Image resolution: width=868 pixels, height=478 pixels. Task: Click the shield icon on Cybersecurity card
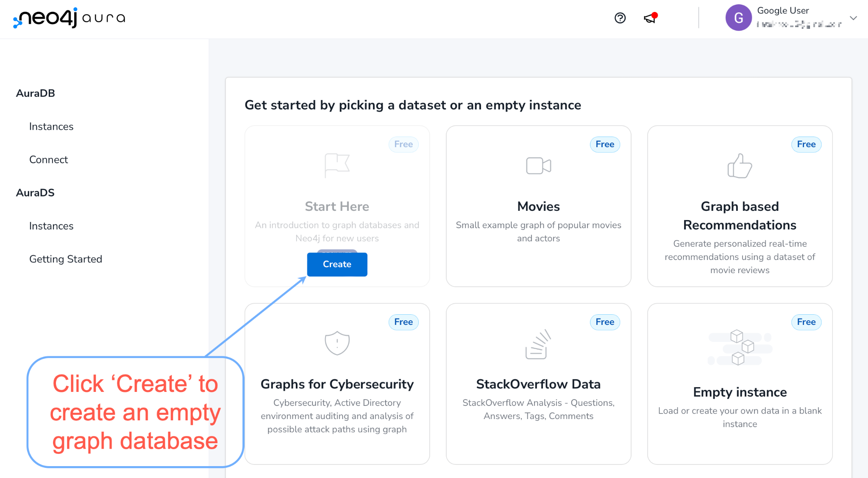point(337,343)
